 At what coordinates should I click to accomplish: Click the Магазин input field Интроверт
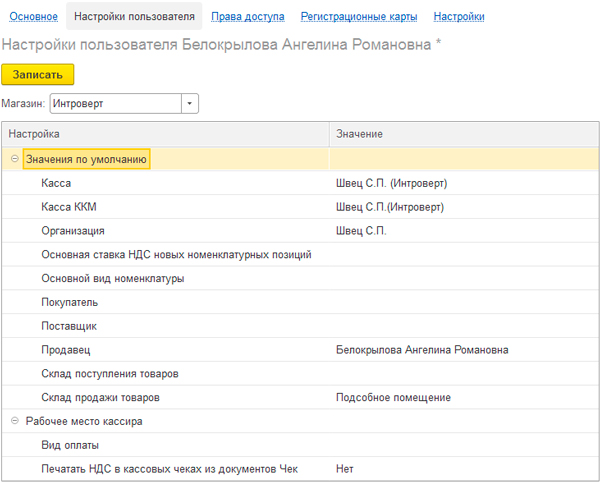[116, 103]
